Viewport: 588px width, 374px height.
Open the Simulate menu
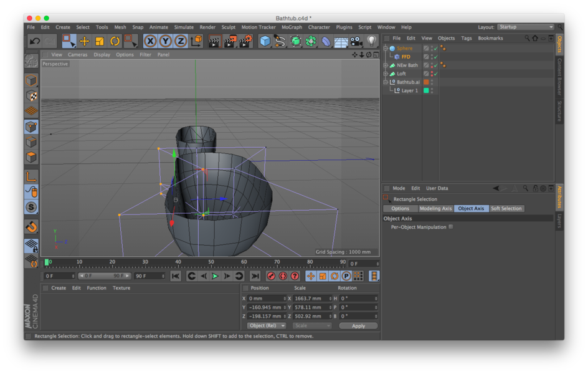(184, 27)
